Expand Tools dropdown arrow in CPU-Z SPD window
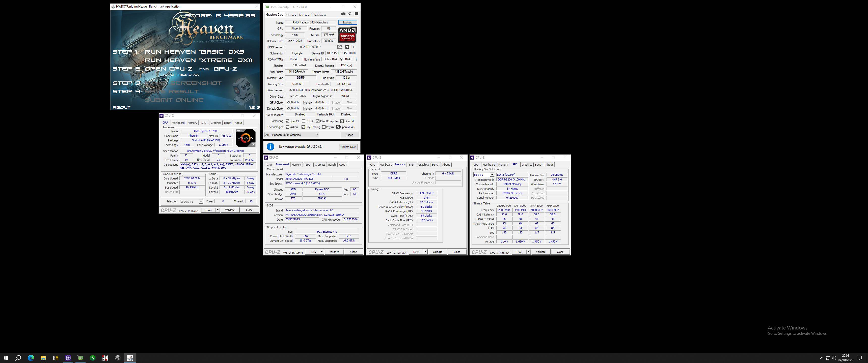 coord(528,252)
